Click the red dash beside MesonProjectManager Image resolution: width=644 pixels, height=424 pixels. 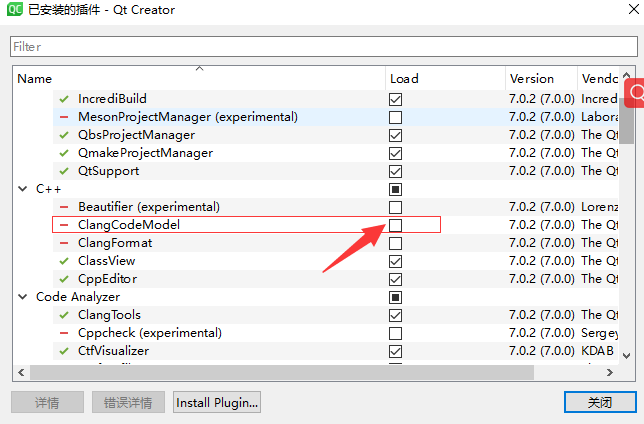point(64,117)
